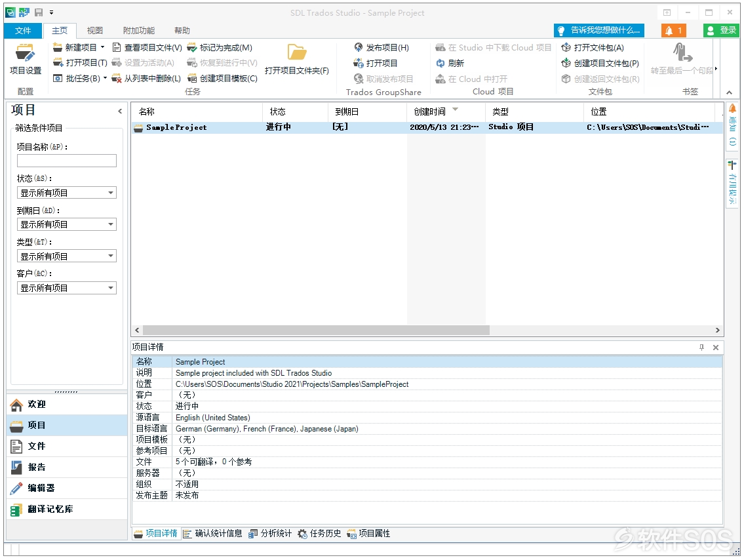Click 打开项目(T) in the ribbon

click(x=80, y=63)
